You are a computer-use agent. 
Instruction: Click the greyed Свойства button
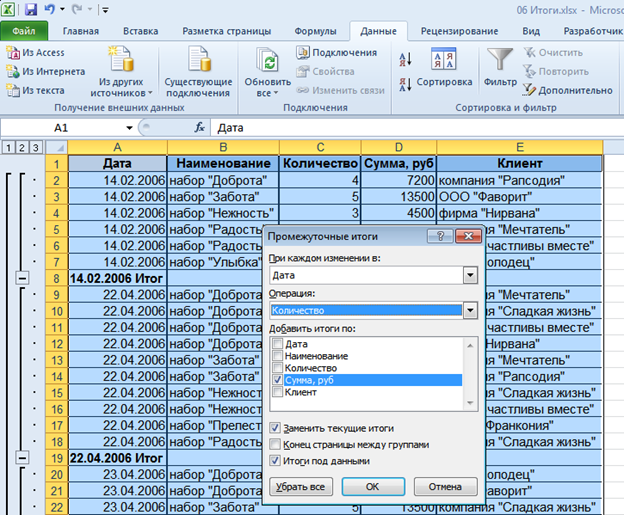pyautogui.click(x=326, y=72)
